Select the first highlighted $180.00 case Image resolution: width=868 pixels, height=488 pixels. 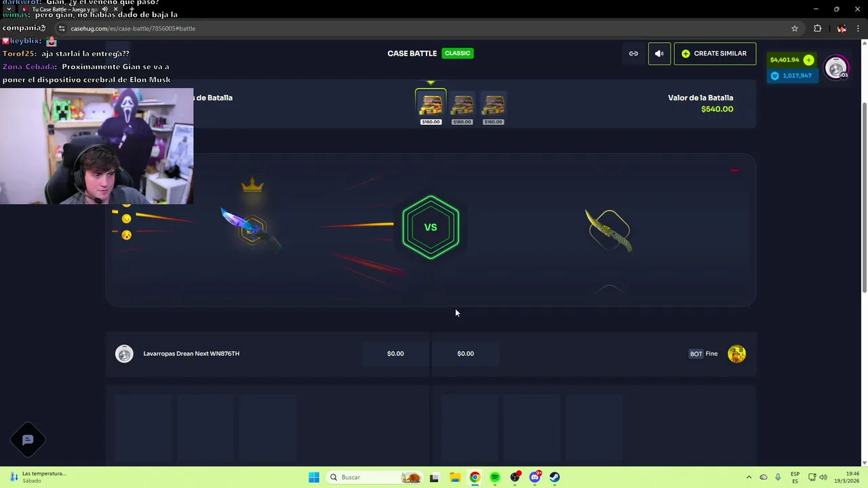tap(431, 107)
